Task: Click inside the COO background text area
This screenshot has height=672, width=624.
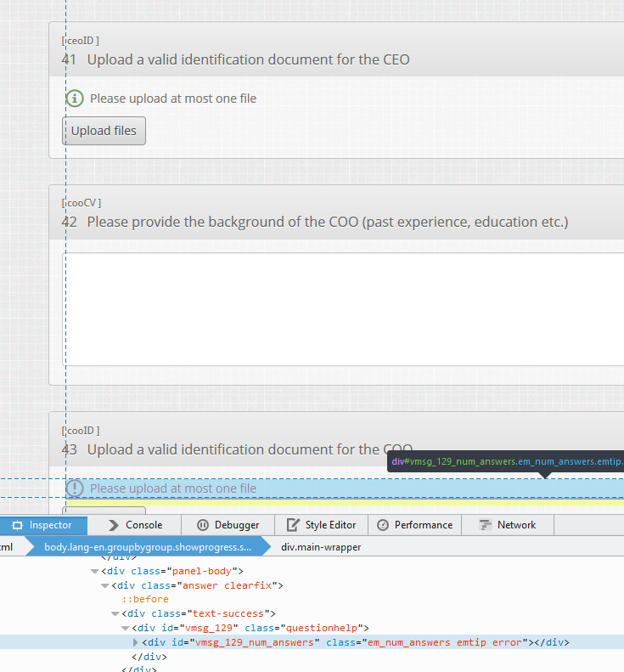Action: pos(344,308)
